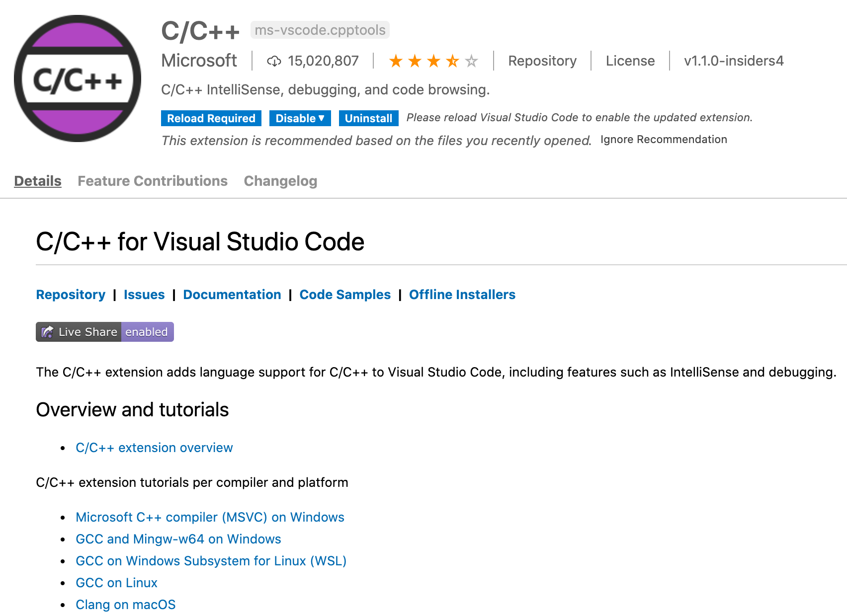The height and width of the screenshot is (616, 847).
Task: Click the C/C++ extension logo icon
Action: (78, 78)
